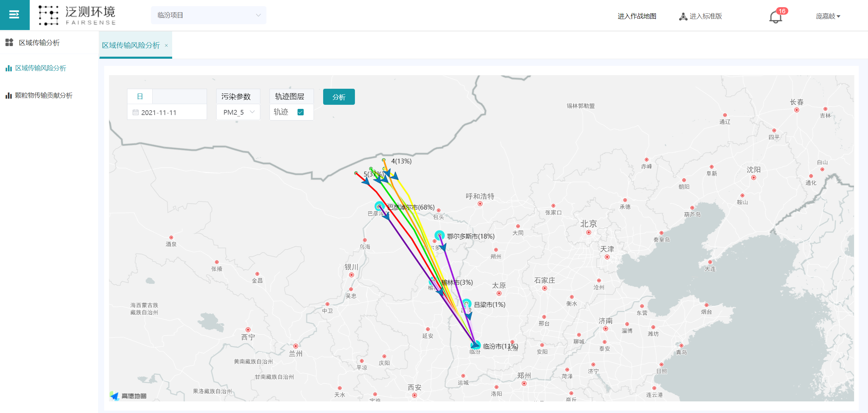The width and height of the screenshot is (868, 413).
Task: Toggle the 轨迹 trajectory checkbox
Action: (x=301, y=112)
